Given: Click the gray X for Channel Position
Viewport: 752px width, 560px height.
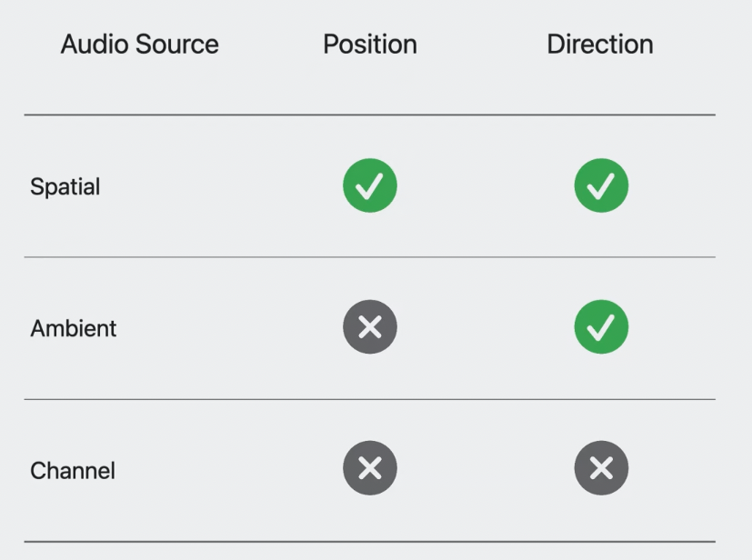Looking at the screenshot, I should 369,468.
